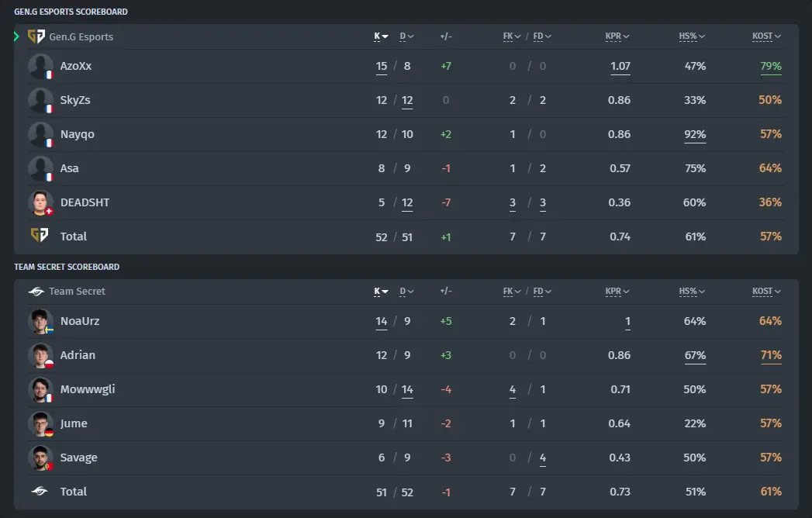The height and width of the screenshot is (518, 812).
Task: Sort Gen.G scoreboard by FK column
Action: (x=512, y=36)
